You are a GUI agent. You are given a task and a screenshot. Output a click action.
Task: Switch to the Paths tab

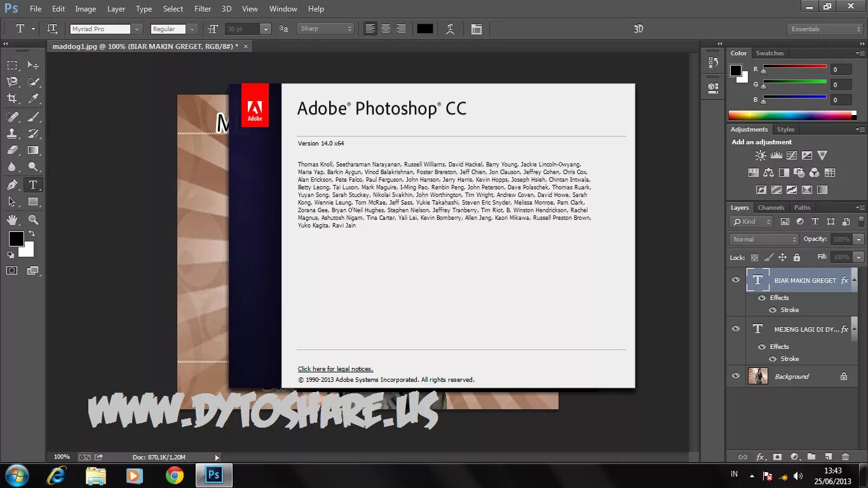point(802,208)
